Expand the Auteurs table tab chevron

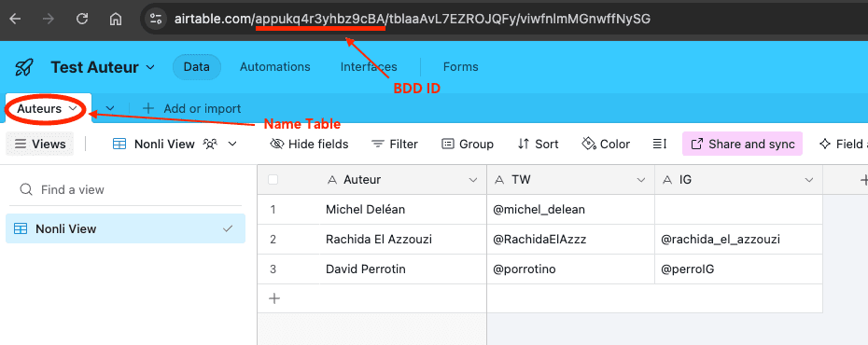tap(73, 109)
